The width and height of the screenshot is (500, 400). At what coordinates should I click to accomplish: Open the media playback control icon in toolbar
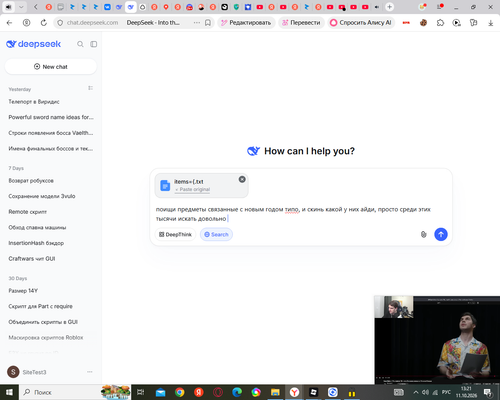[x=457, y=23]
